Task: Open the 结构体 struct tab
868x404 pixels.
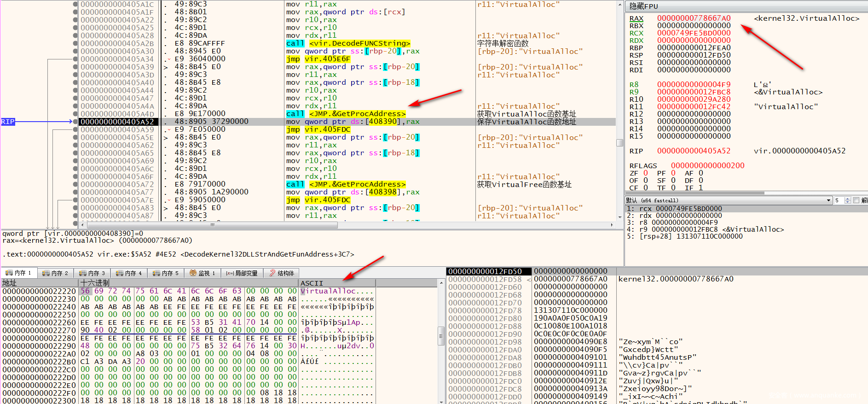Action: pos(281,273)
